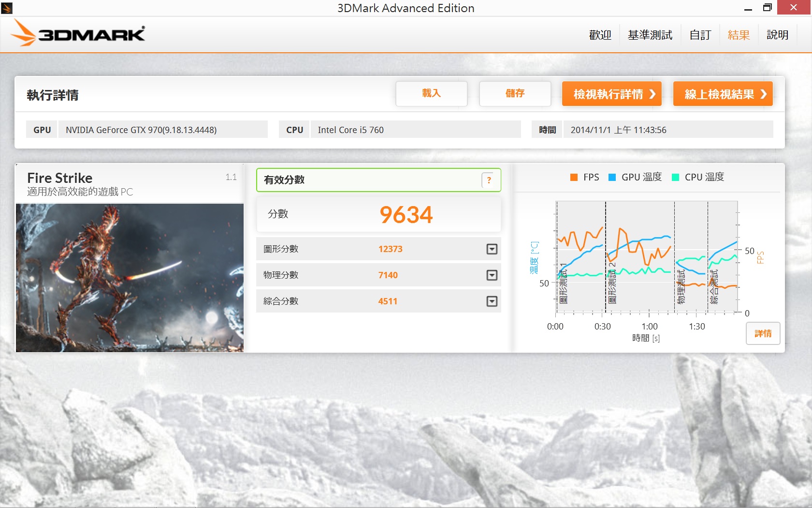Switch to the 基準測試 tab
Viewport: 812px width, 508px height.
pyautogui.click(x=650, y=35)
